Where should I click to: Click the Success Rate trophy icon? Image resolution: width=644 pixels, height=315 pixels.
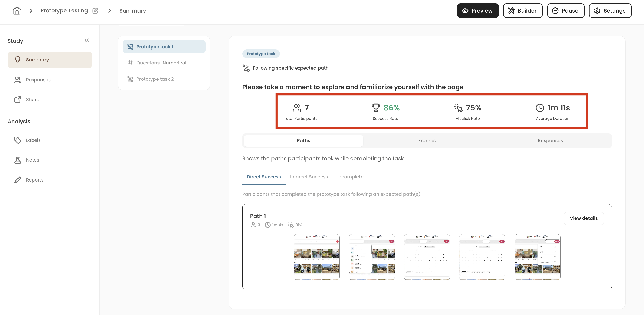click(376, 108)
